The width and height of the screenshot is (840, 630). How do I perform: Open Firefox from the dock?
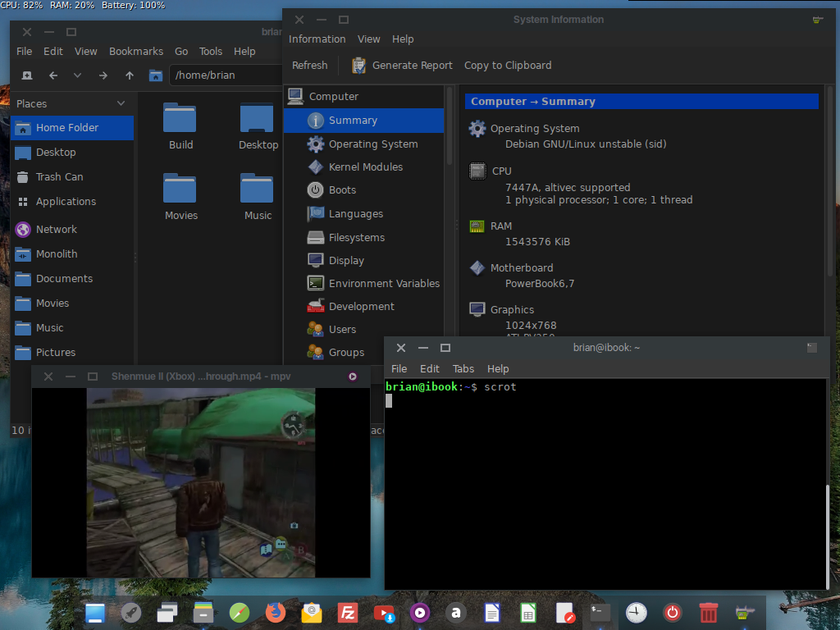pyautogui.click(x=275, y=612)
